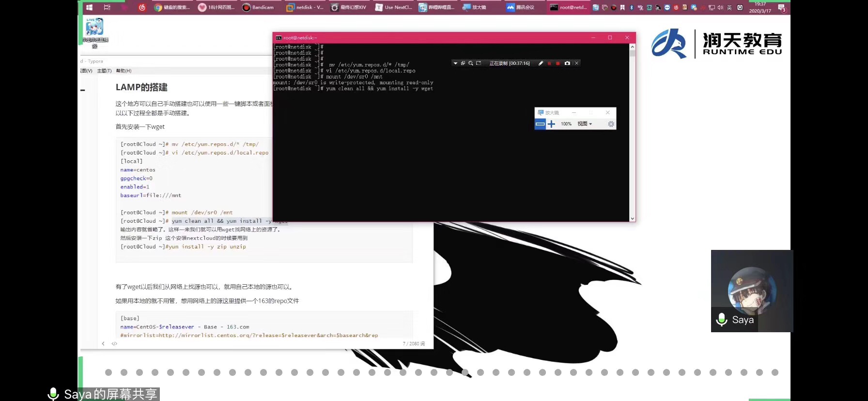Stop recording with the red square button
Image resolution: width=868 pixels, height=401 pixels.
(x=558, y=63)
